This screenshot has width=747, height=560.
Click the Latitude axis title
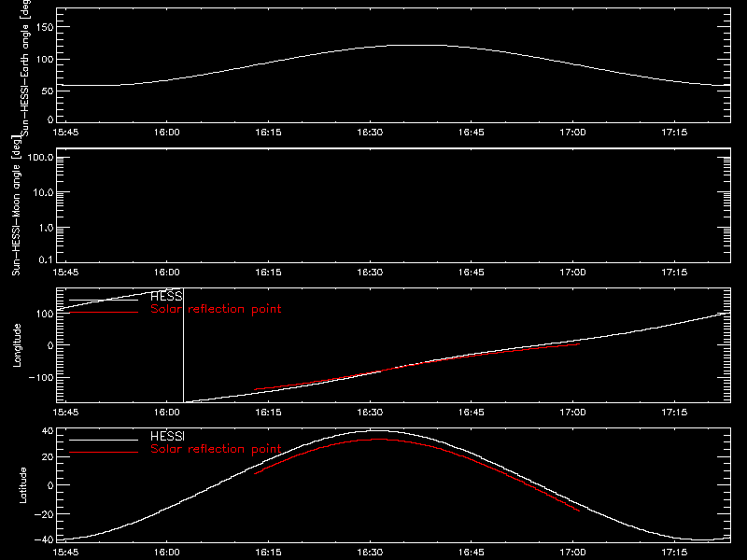point(22,485)
